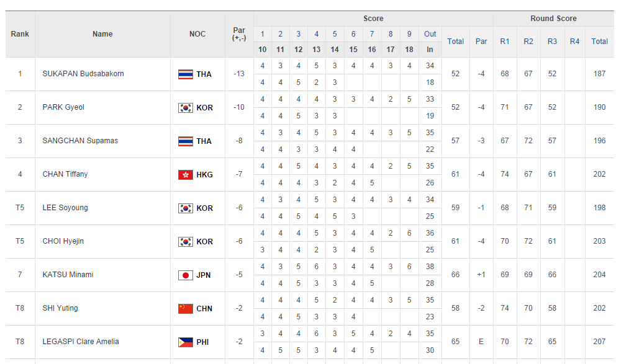Viewport: 624px width, 364px height.
Task: Click the R1 round column header
Action: pyautogui.click(x=505, y=42)
